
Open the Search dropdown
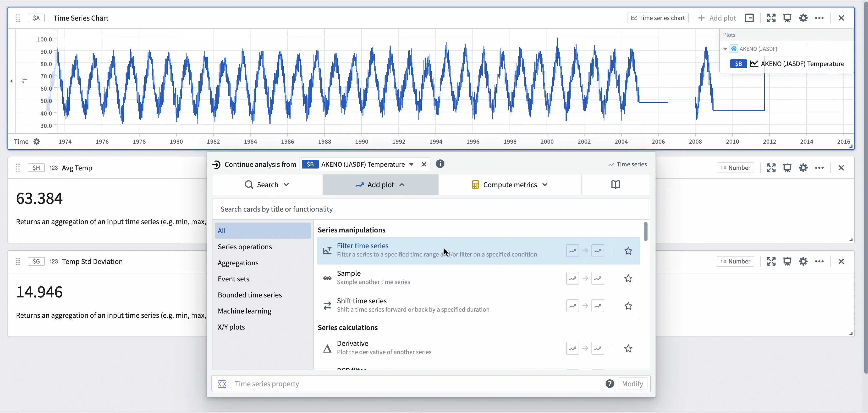[x=267, y=185]
